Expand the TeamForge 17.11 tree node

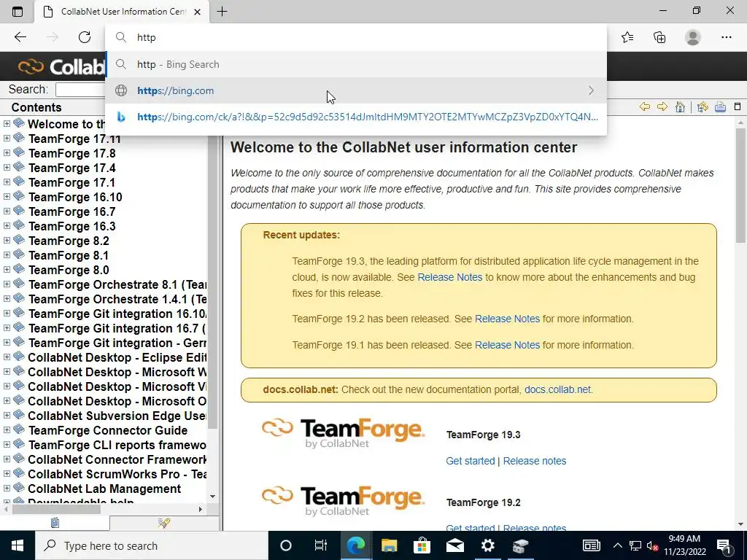[7, 139]
